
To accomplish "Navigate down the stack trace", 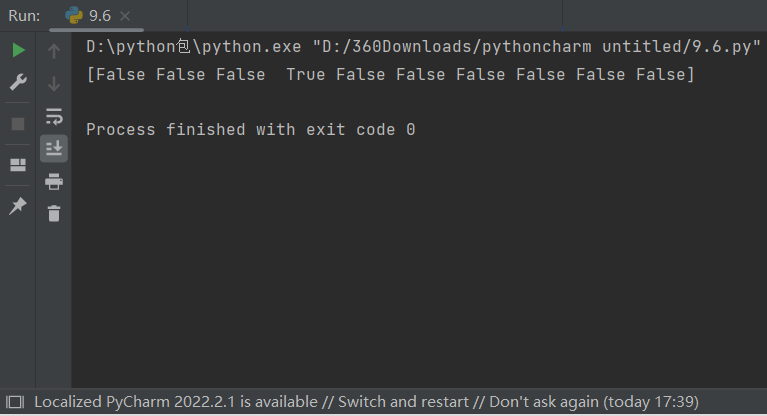I will (x=54, y=84).
